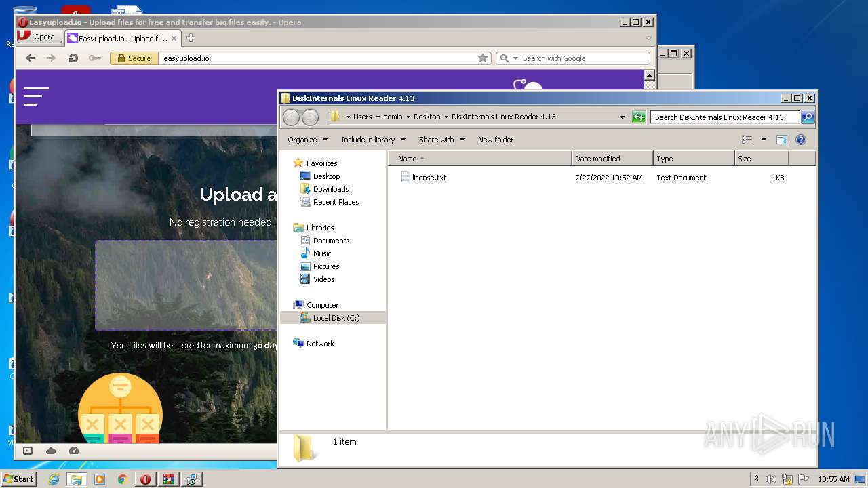Open Downloads under Favorites
The height and width of the screenshot is (488, 868).
pos(331,189)
